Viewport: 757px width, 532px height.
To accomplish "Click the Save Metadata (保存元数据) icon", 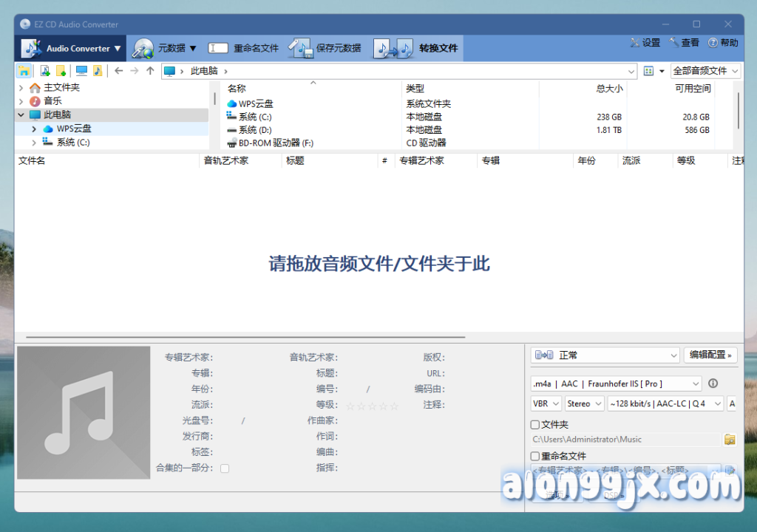I will click(x=301, y=49).
